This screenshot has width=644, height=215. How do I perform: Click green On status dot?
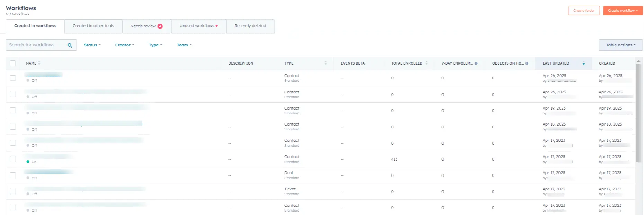point(28,162)
